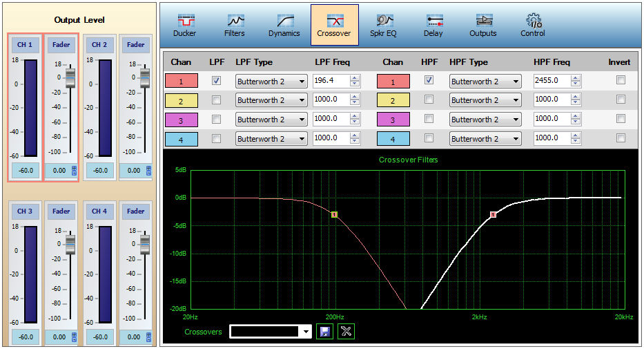
Task: Click the Fader button beside CH 2
Action: (x=135, y=45)
